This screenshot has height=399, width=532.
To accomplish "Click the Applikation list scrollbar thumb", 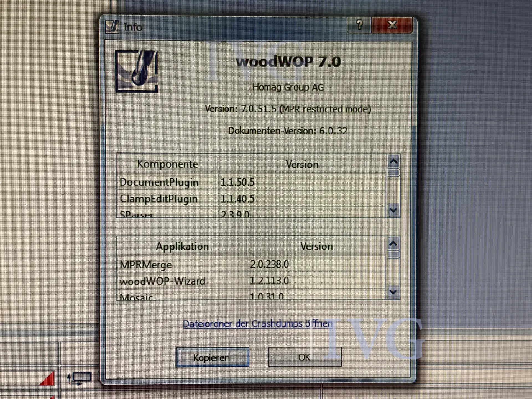I will coord(393,254).
